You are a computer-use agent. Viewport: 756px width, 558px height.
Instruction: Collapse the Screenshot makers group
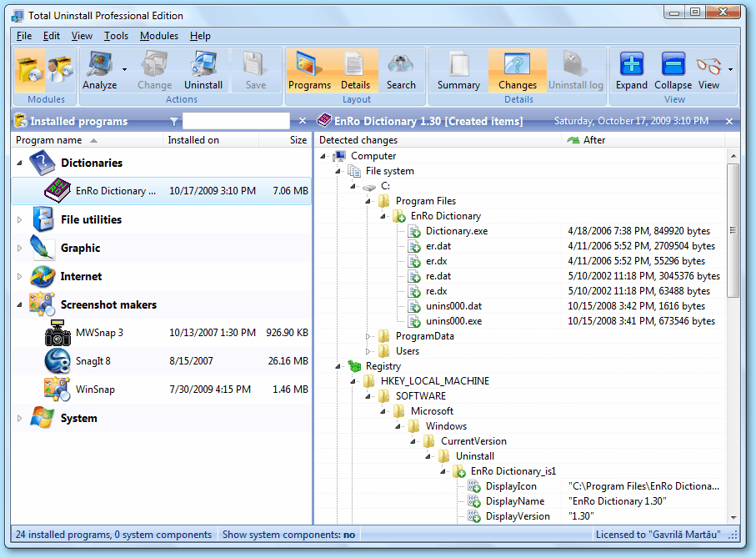point(20,304)
